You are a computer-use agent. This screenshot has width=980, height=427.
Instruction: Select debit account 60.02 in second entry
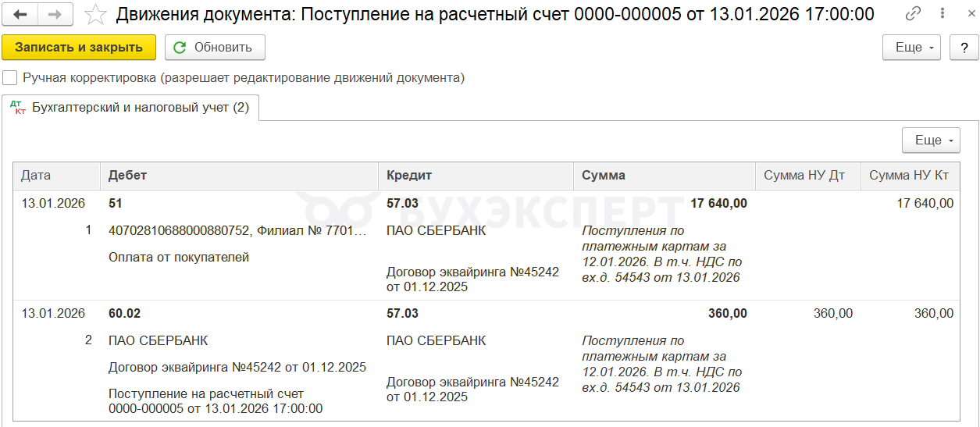(x=125, y=314)
